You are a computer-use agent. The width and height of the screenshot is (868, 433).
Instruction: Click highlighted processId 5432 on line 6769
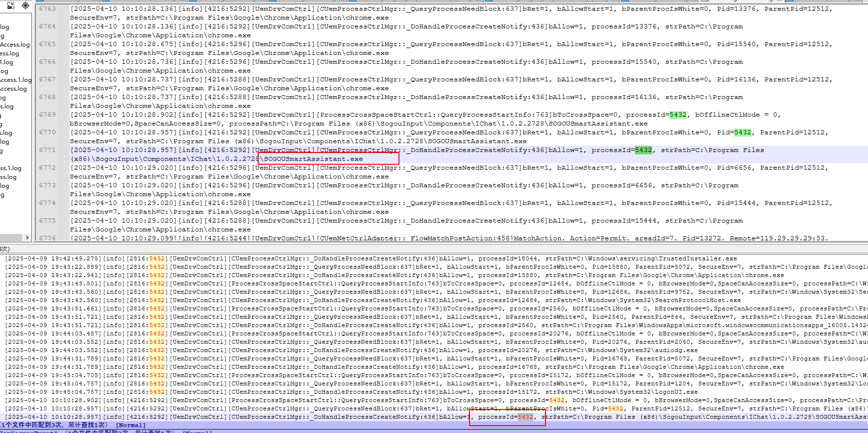678,115
